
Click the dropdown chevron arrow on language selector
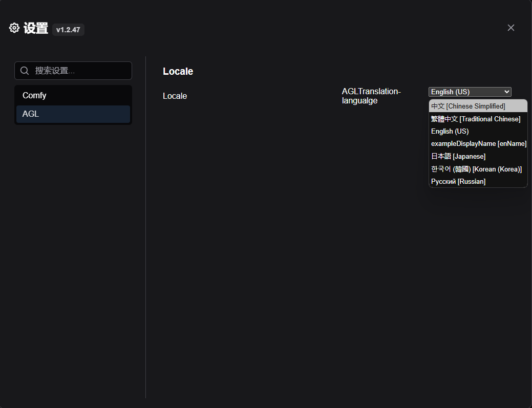click(506, 92)
